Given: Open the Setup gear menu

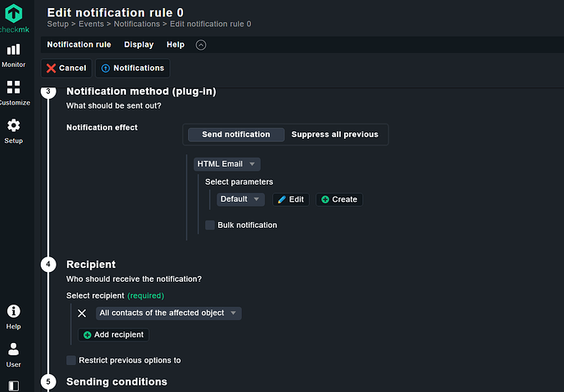Looking at the screenshot, I should [x=13, y=131].
